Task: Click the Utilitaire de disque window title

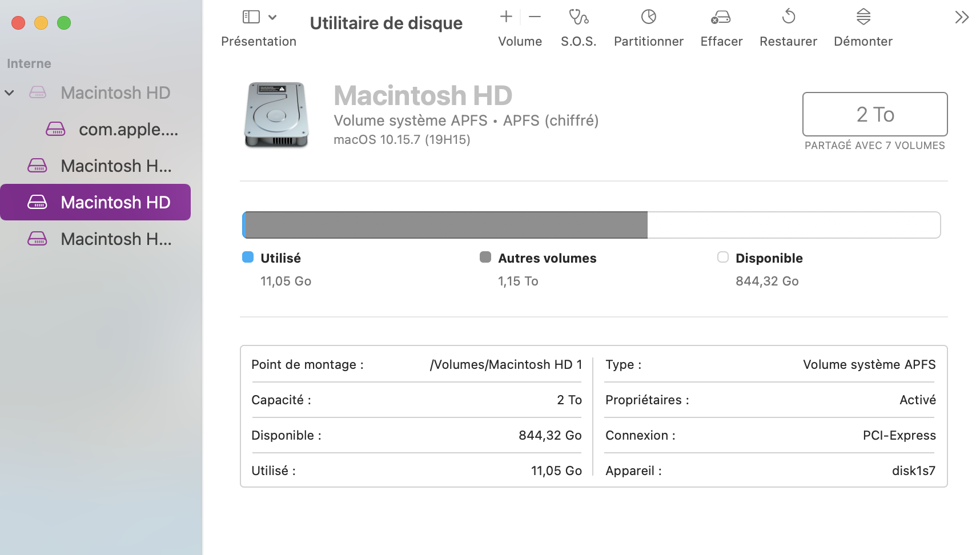Action: [386, 23]
